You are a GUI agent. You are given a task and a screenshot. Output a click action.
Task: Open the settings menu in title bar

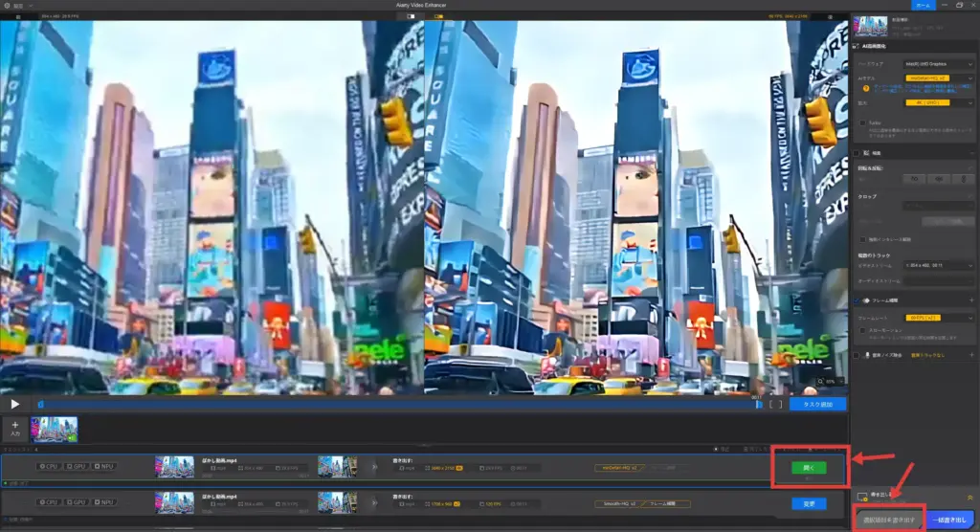(x=17, y=5)
